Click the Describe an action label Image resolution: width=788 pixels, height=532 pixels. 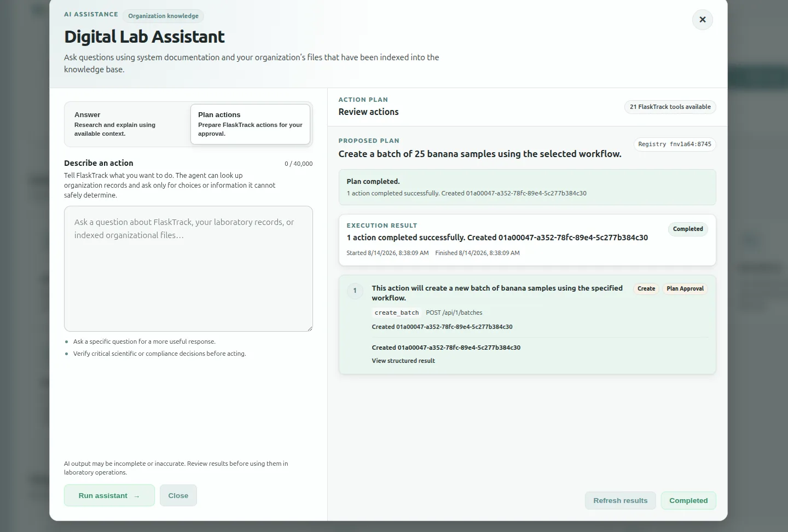point(99,163)
